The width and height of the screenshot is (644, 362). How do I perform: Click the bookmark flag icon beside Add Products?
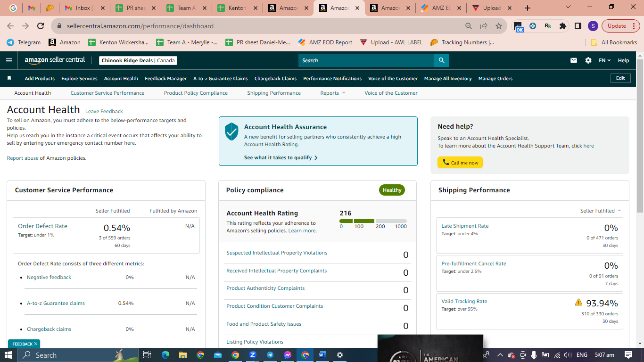[9, 78]
